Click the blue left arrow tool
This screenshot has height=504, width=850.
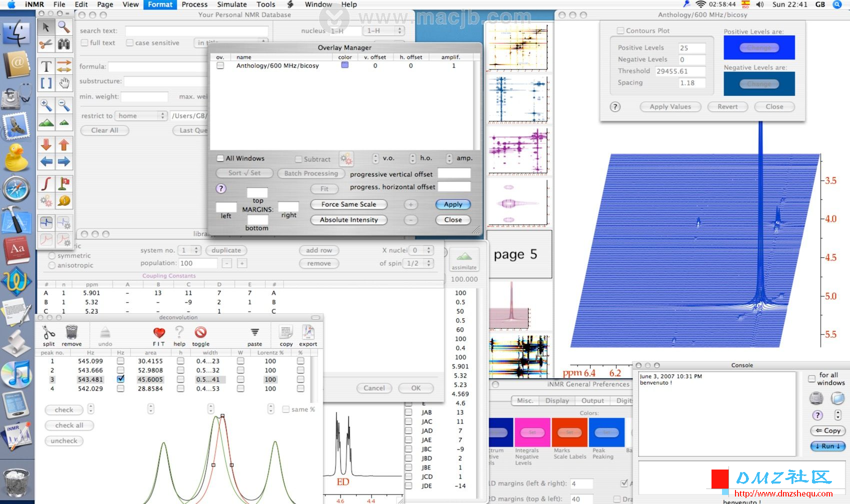tap(46, 161)
